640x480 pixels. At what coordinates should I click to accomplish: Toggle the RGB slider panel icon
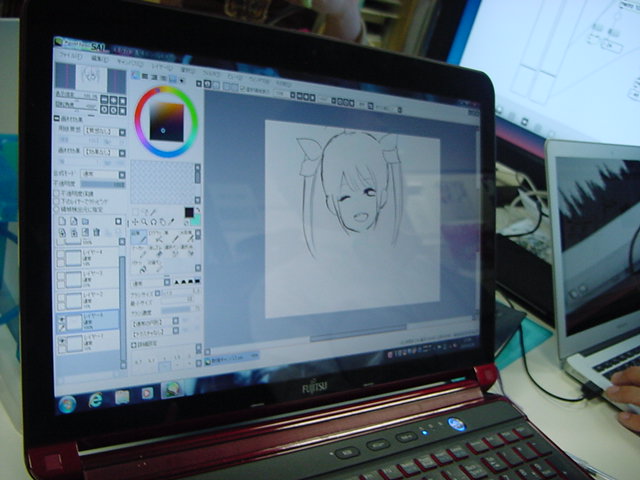144,76
